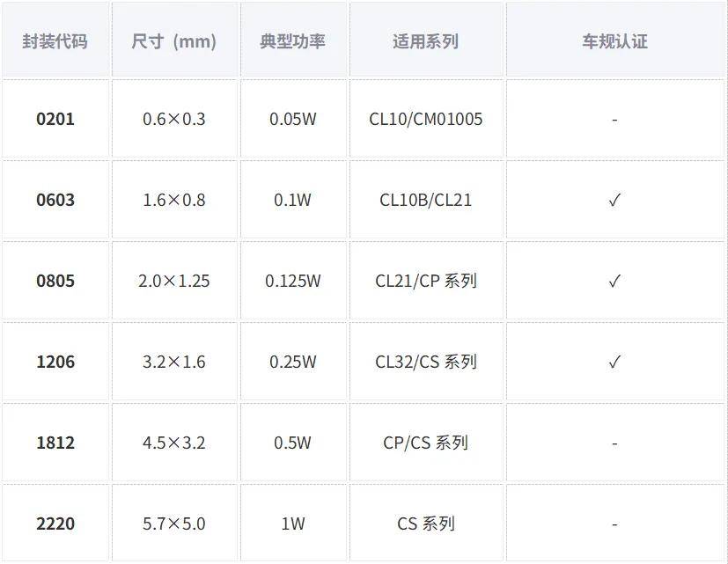Viewport: 728px width, 564px height.
Task: Click the checkmark in the 1206 row
Action: coord(614,362)
